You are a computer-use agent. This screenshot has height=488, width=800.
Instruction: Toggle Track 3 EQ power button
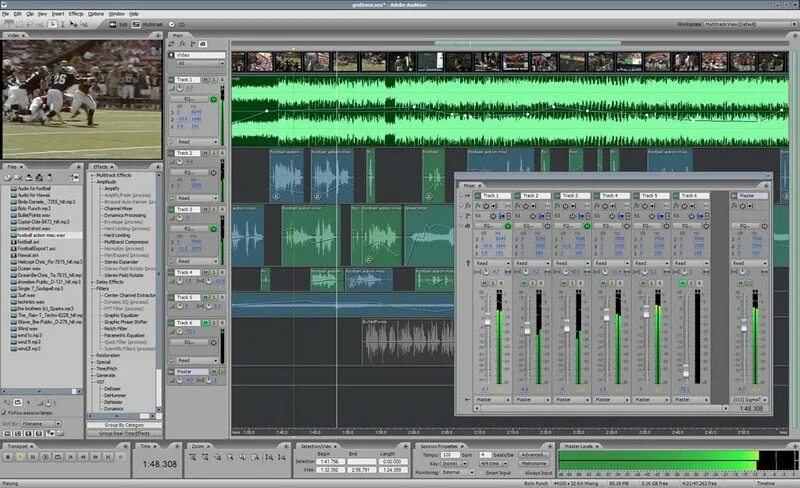point(213,229)
